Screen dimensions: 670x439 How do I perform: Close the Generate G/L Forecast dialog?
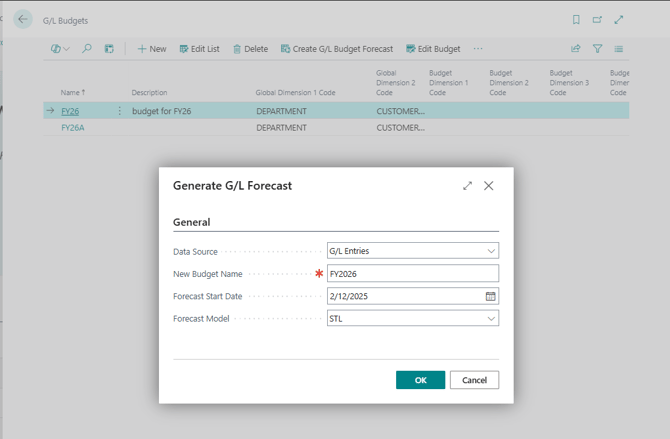point(489,186)
